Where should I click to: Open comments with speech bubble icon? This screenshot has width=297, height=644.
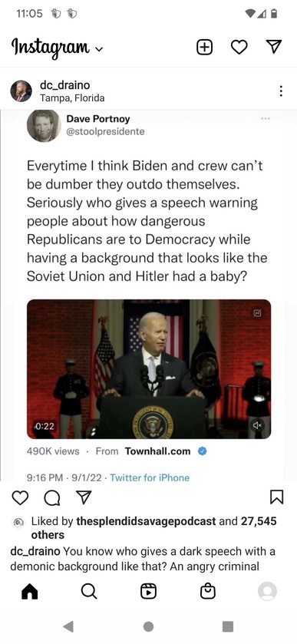tap(51, 497)
